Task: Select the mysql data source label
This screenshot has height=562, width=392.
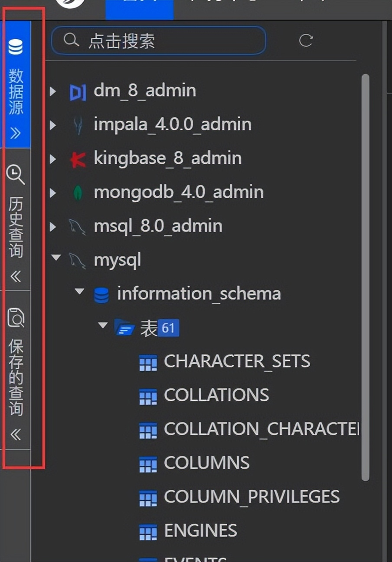Action: coord(117,260)
